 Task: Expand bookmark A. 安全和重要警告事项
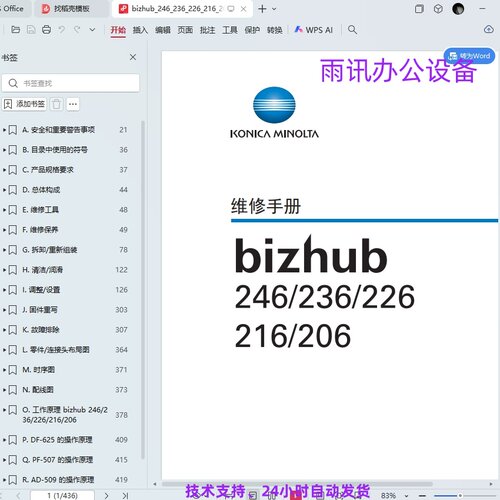pyautogui.click(x=4, y=130)
